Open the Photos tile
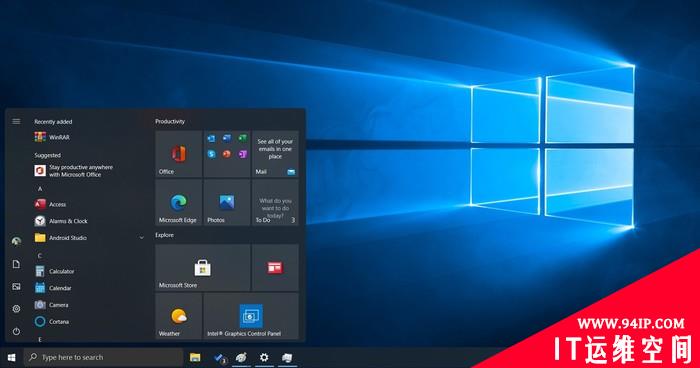The width and height of the screenshot is (700, 368). [227, 202]
